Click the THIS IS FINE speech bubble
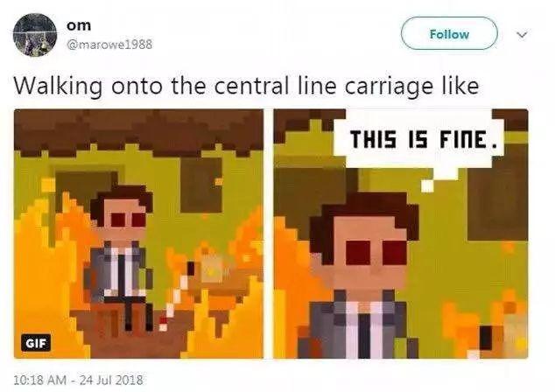The height and width of the screenshot is (392, 555). tap(419, 139)
